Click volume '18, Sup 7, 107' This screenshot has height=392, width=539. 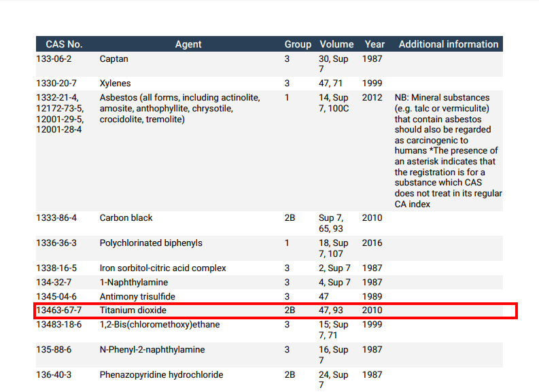point(334,248)
